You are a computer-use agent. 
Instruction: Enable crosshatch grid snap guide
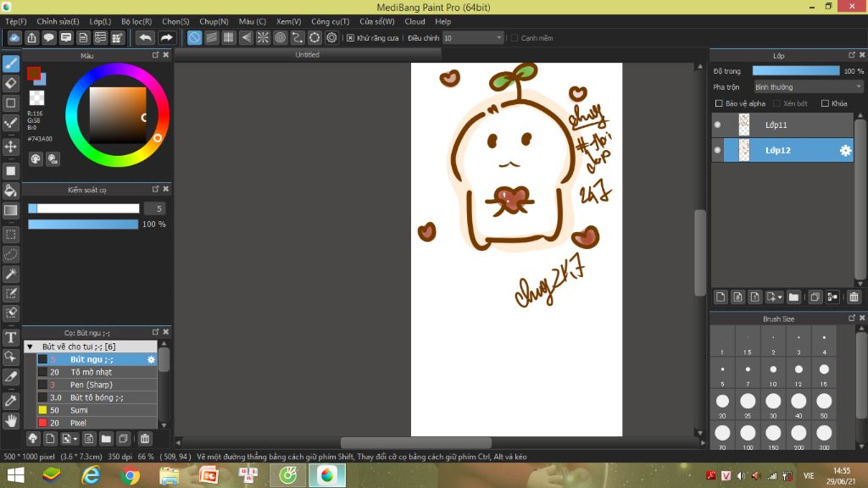(229, 37)
